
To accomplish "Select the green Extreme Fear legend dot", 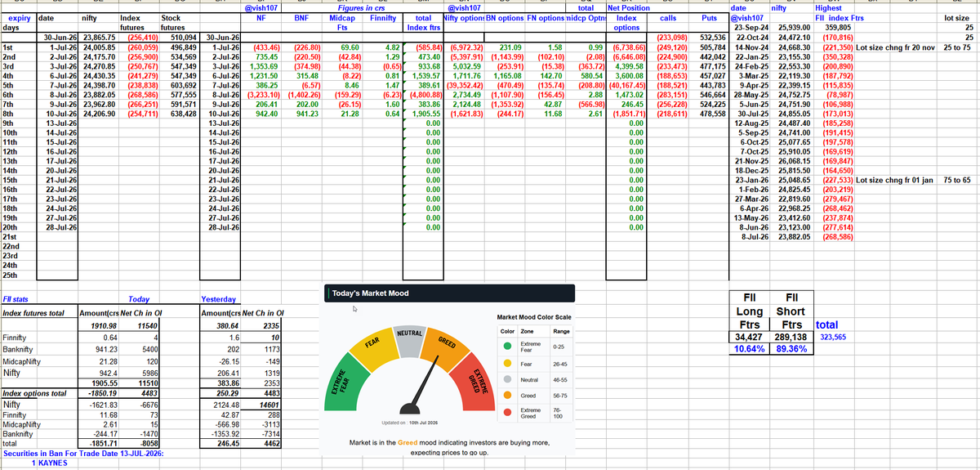I will click(x=506, y=347).
